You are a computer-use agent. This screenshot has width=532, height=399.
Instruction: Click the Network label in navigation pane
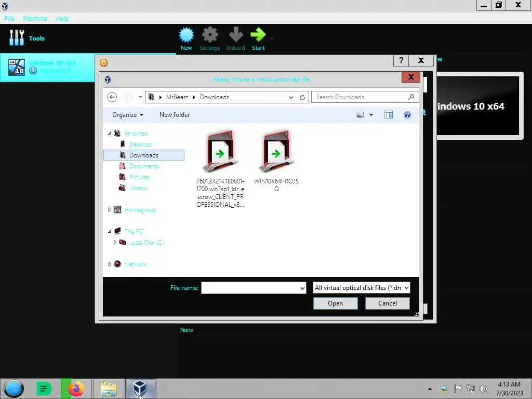[136, 264]
